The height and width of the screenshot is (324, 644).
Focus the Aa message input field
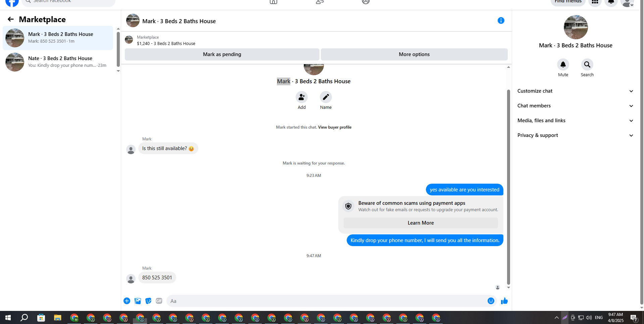(x=326, y=301)
